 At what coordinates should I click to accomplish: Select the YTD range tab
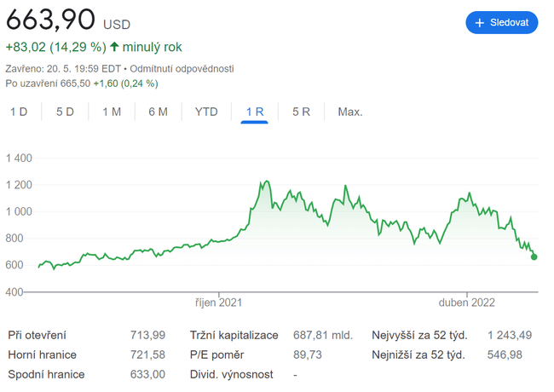point(206,112)
